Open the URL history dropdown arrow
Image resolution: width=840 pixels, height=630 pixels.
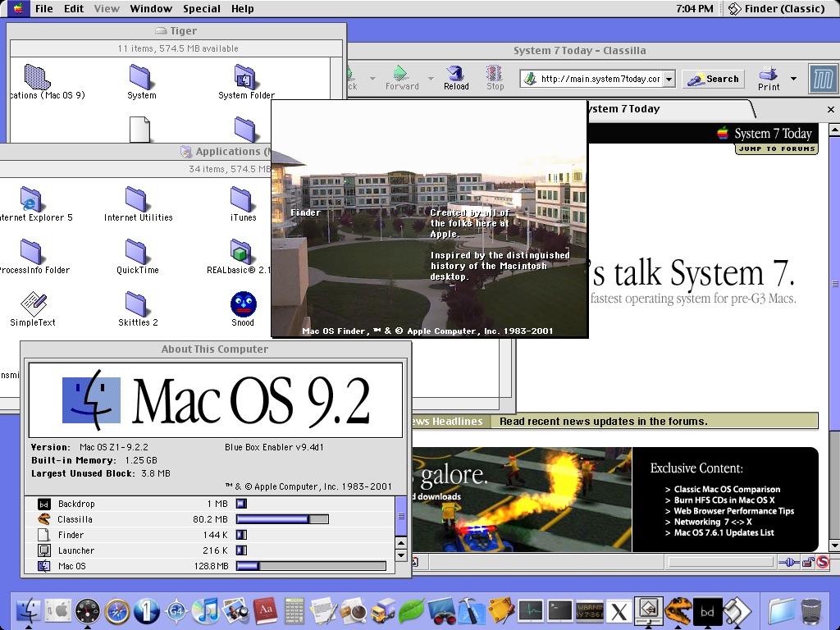669,79
